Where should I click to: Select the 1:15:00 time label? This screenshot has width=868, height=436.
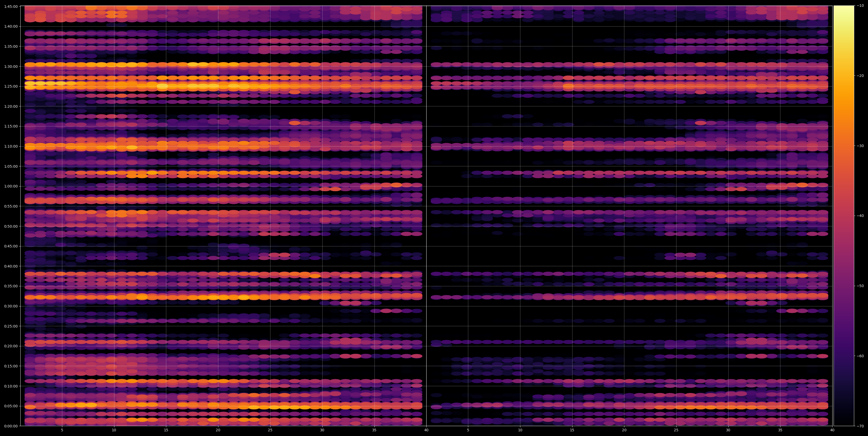point(11,126)
